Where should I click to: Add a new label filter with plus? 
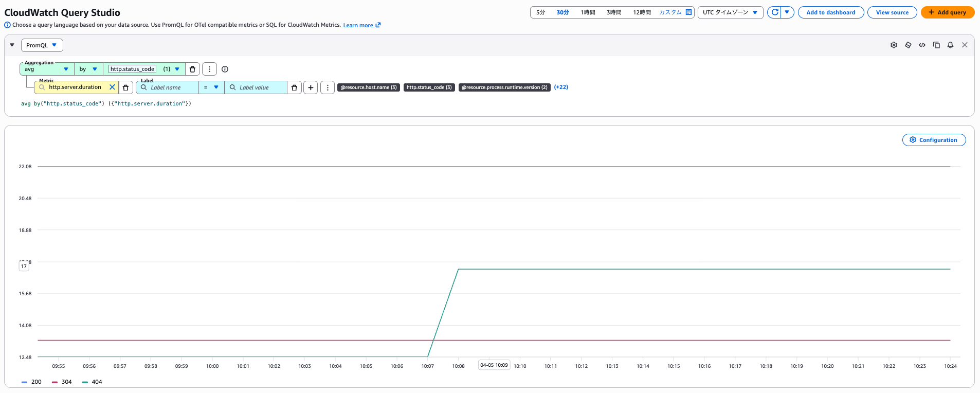tap(311, 87)
